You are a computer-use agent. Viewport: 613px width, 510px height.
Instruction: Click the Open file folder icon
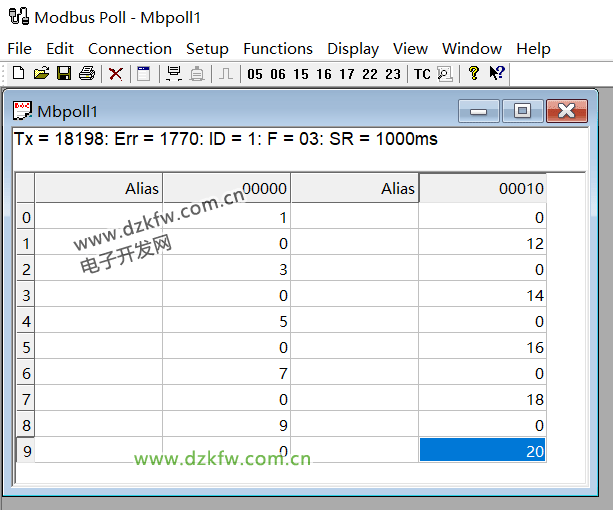(x=41, y=73)
